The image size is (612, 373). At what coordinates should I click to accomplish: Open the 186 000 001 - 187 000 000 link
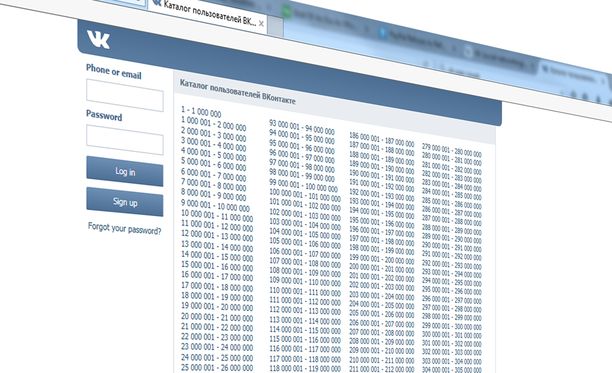[382, 139]
